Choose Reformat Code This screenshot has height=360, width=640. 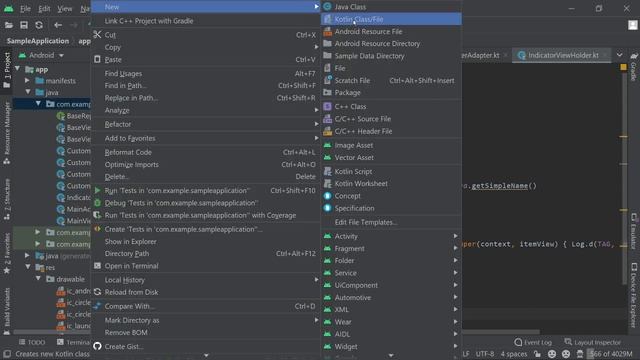[x=206, y=152]
